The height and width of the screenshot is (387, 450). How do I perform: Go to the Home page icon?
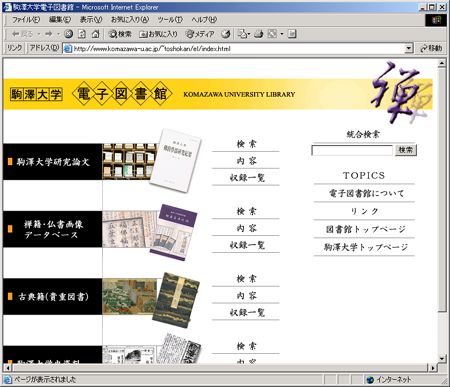click(x=95, y=34)
